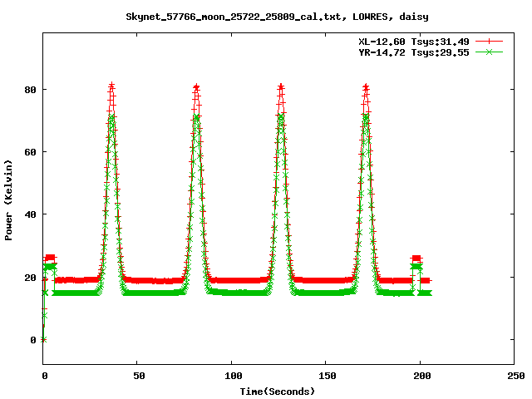This screenshot has height=399, width=532.
Task: Select legend entry XL-12.60 Tsys:31.49
Action: (x=414, y=42)
